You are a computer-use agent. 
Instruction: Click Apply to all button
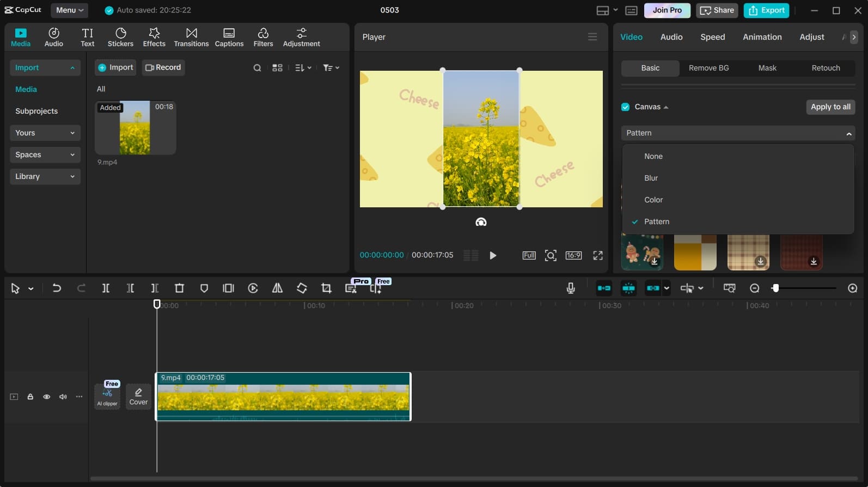[830, 107]
